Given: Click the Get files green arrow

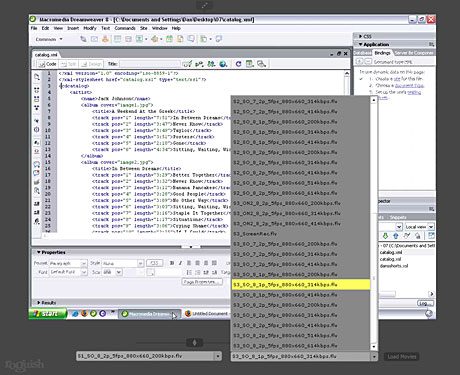Looking at the screenshot, I should click(385, 236).
